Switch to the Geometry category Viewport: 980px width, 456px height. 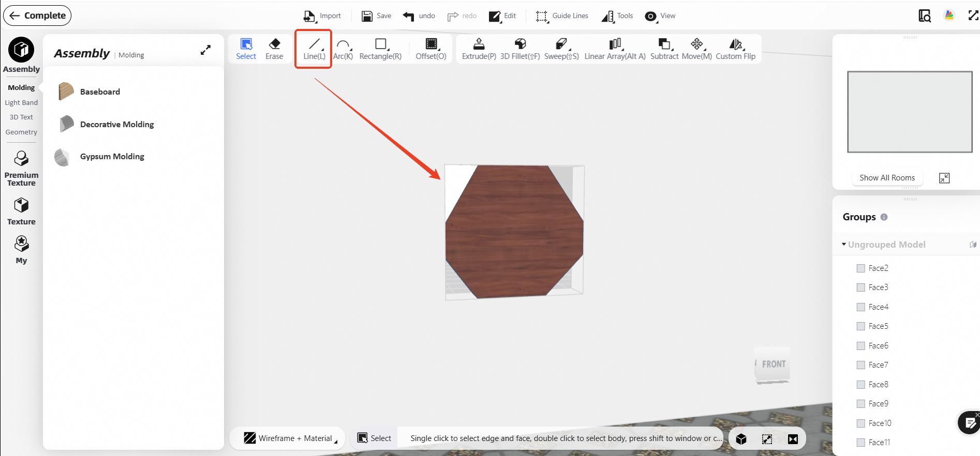click(21, 132)
